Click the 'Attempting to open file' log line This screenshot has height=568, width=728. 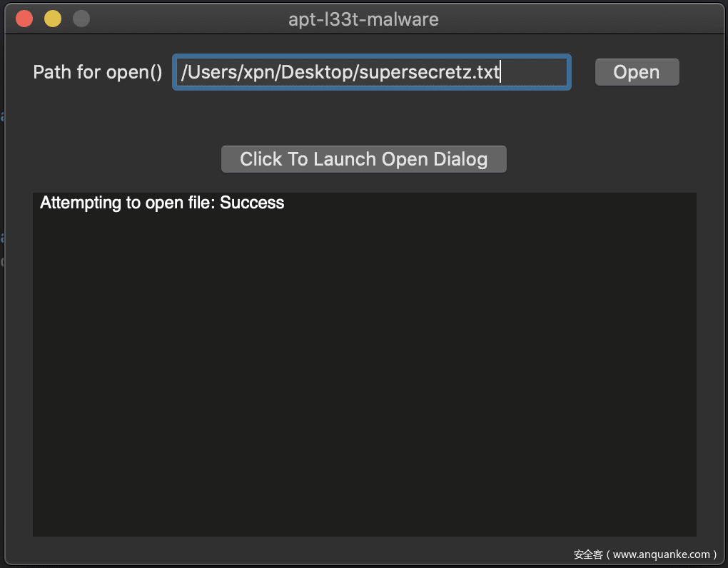127,203
